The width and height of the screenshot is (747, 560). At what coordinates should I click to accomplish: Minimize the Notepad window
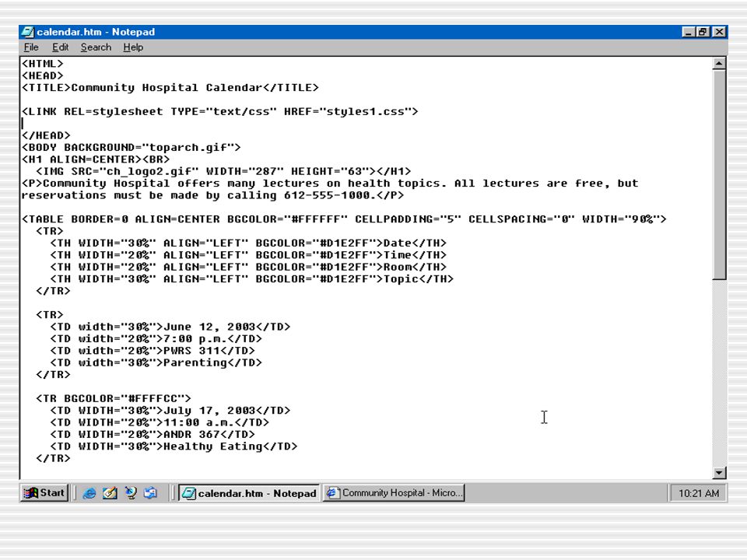pos(689,32)
